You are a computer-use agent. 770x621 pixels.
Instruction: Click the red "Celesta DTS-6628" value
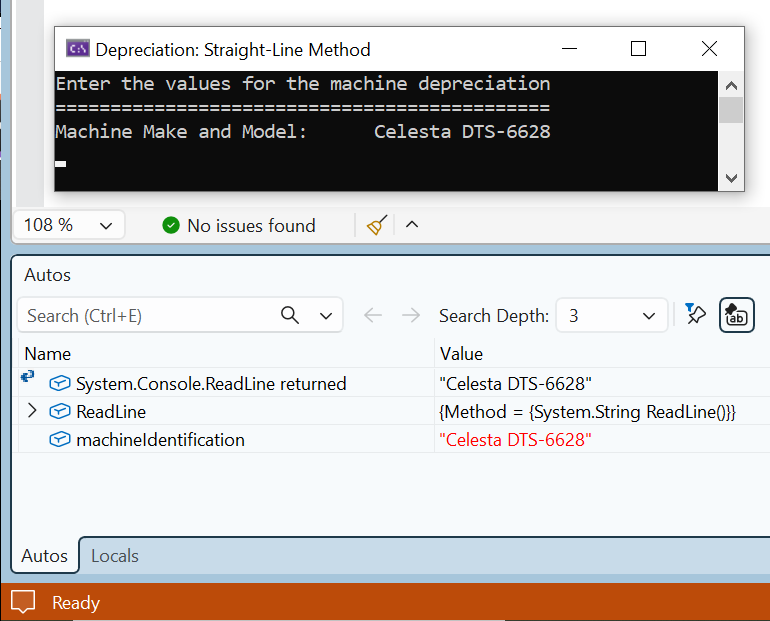coord(515,440)
